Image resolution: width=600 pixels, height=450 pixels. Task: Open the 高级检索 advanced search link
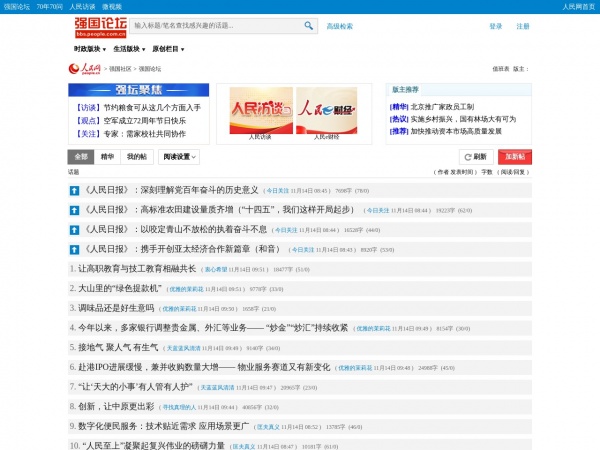(x=340, y=27)
